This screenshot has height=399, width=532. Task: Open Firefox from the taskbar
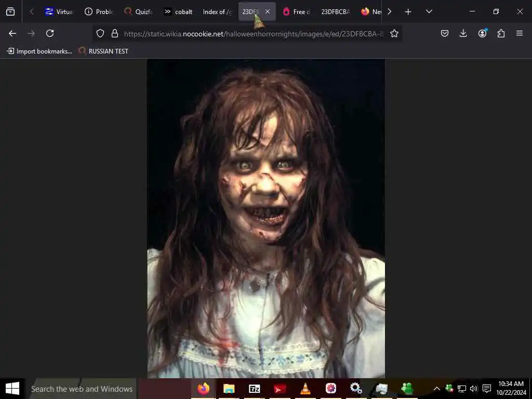(204, 389)
